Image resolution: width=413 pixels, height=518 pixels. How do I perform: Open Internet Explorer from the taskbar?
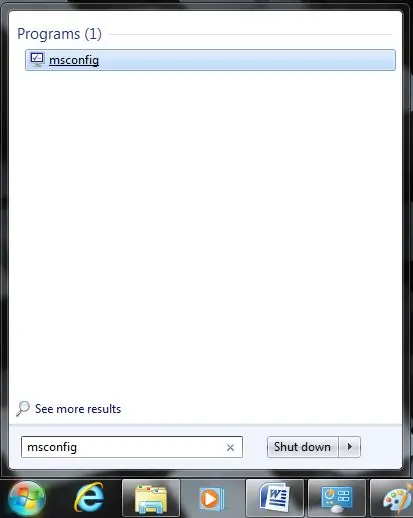point(89,497)
